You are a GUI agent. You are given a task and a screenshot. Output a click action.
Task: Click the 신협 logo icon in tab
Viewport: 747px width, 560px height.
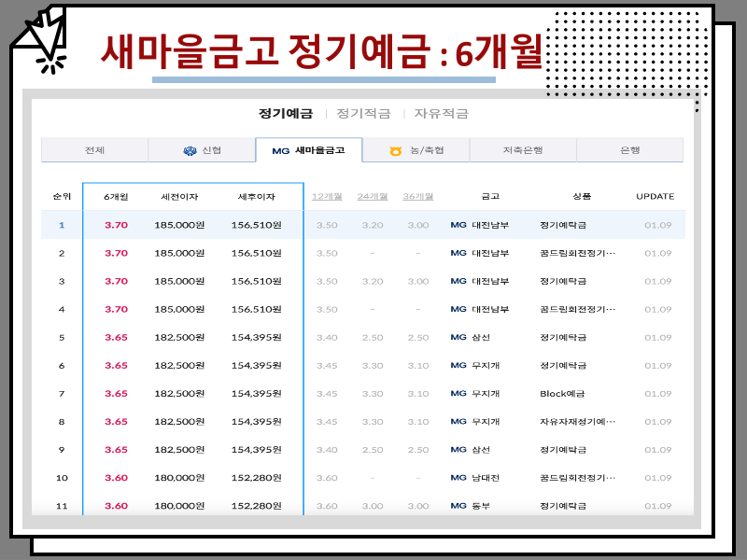[x=190, y=150]
